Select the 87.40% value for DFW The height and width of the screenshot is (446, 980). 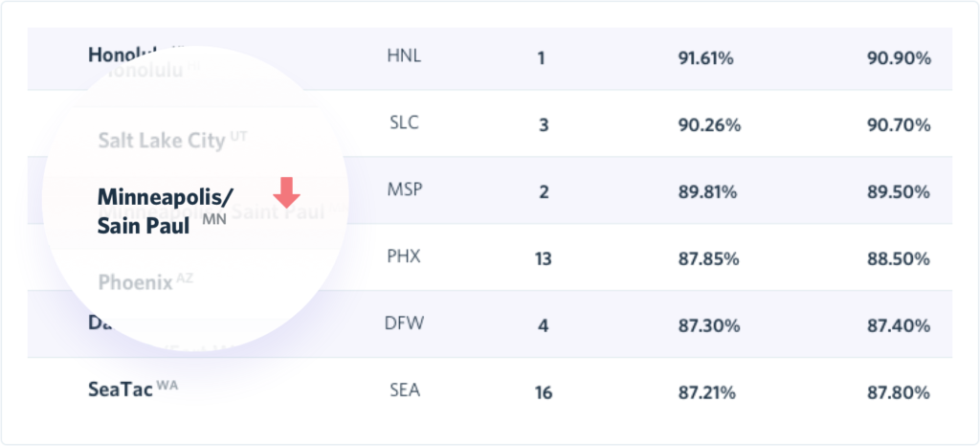click(899, 326)
